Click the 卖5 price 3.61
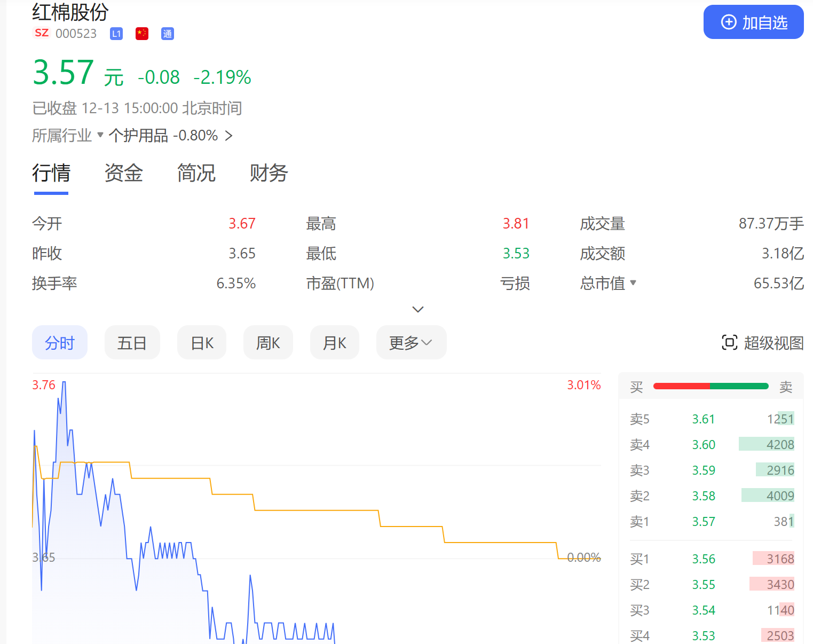The width and height of the screenshot is (813, 644). (x=704, y=419)
